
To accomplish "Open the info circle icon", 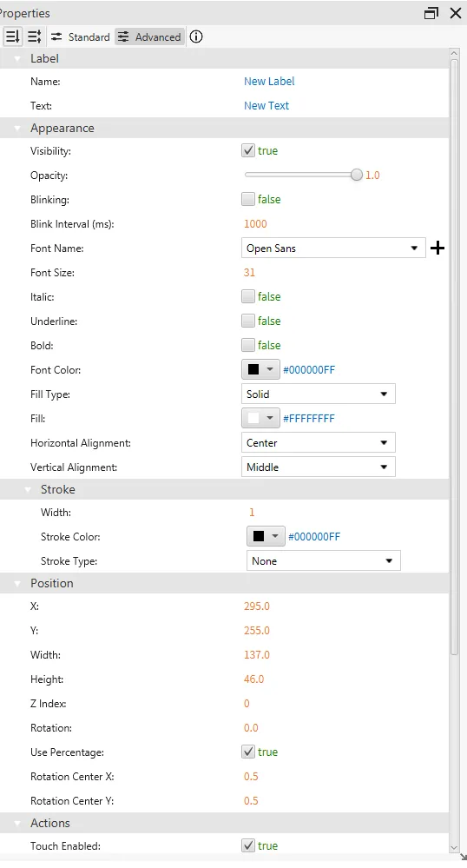I will pos(196,37).
